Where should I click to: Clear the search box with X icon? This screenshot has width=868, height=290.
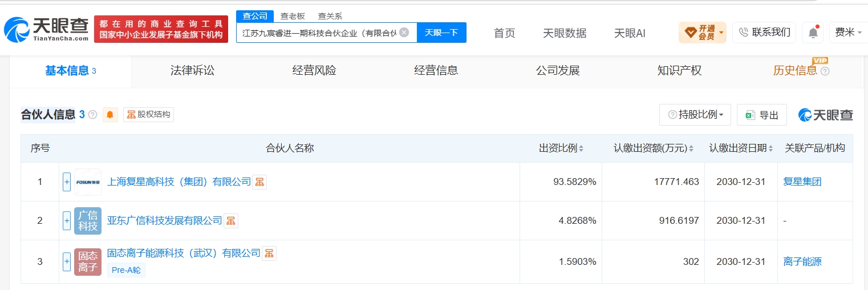click(x=404, y=33)
